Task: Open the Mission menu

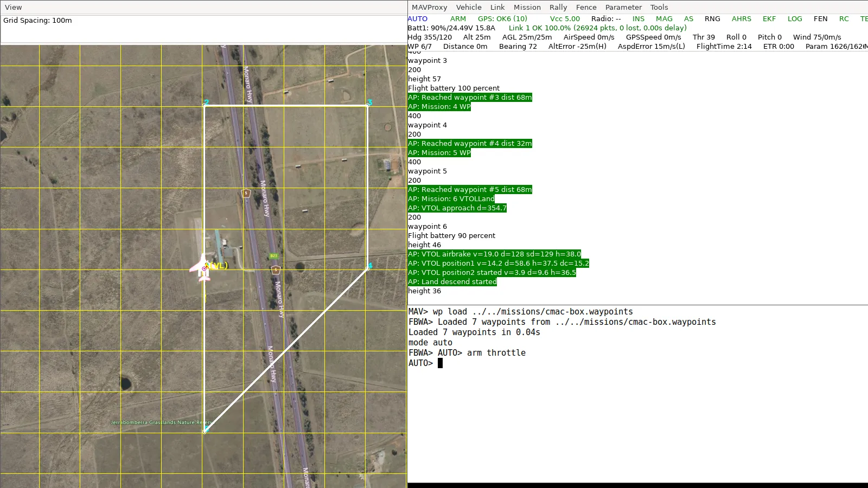Action: coord(527,7)
